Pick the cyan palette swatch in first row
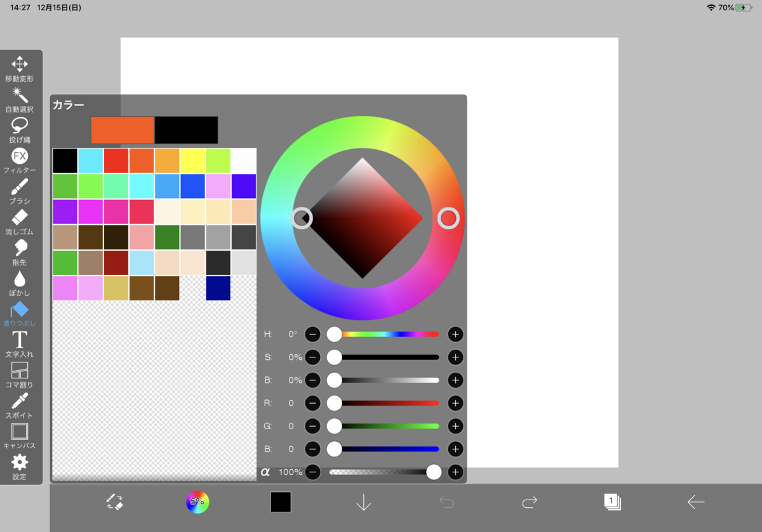 (91, 161)
